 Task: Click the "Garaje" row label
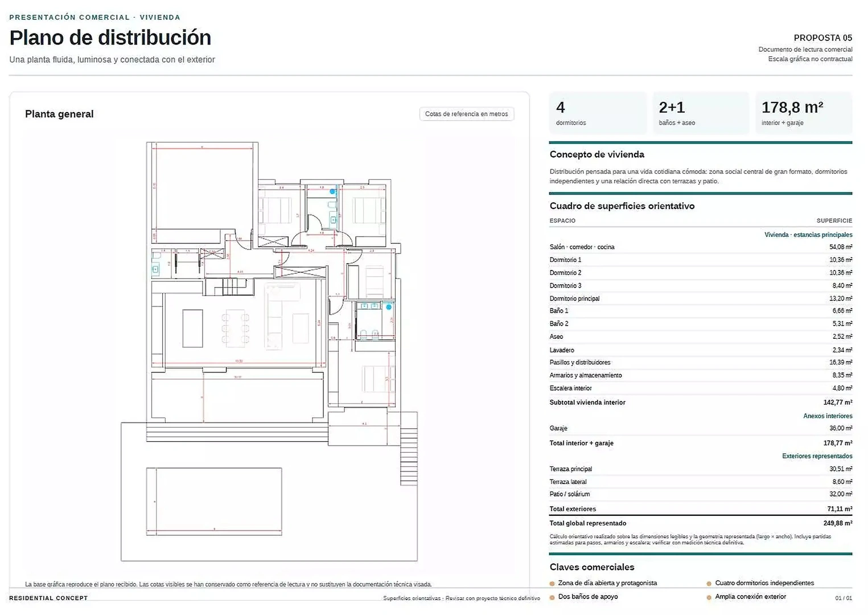coord(558,428)
